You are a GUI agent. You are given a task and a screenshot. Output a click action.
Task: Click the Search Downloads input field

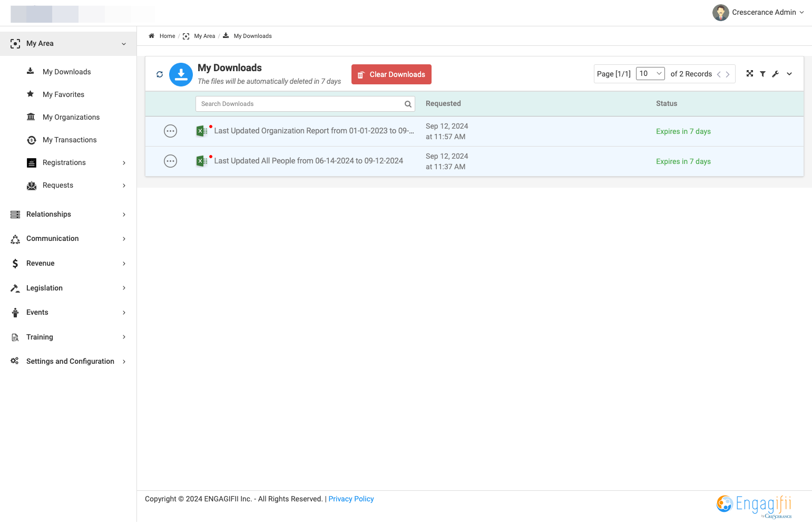coord(305,104)
